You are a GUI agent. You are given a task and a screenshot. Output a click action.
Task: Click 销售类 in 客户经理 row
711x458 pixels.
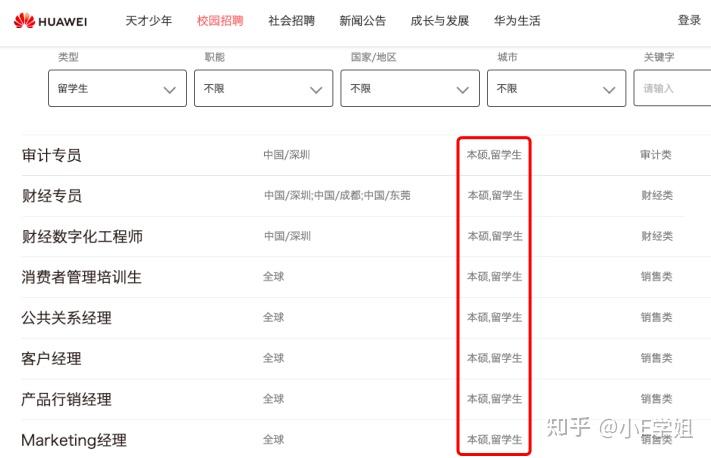tap(656, 358)
